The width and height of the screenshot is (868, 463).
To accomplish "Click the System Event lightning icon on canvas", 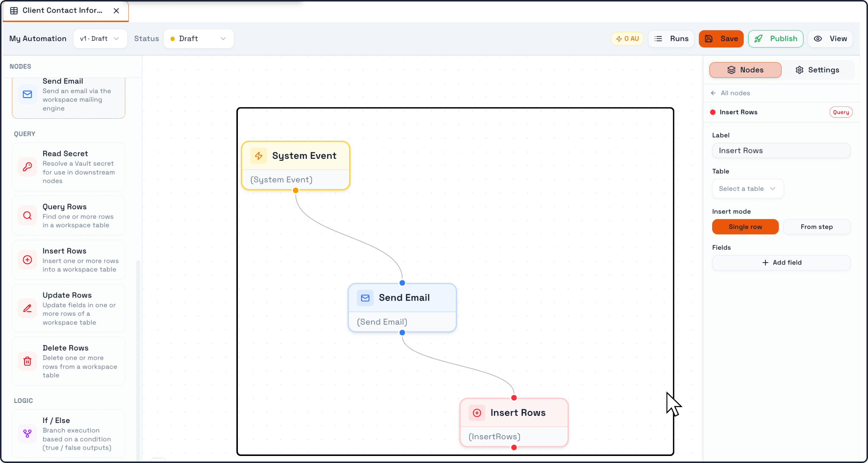I will pos(259,156).
